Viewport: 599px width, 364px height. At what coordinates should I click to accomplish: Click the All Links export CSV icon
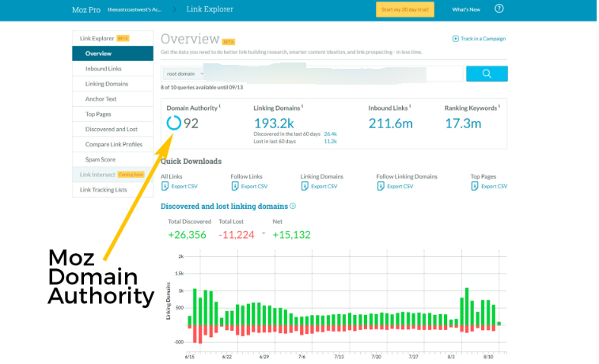(x=165, y=186)
